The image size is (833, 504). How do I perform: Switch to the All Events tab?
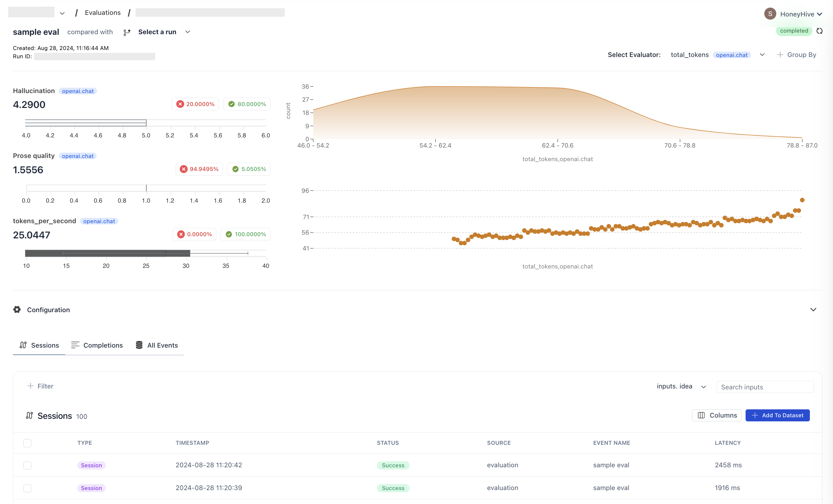pyautogui.click(x=157, y=345)
